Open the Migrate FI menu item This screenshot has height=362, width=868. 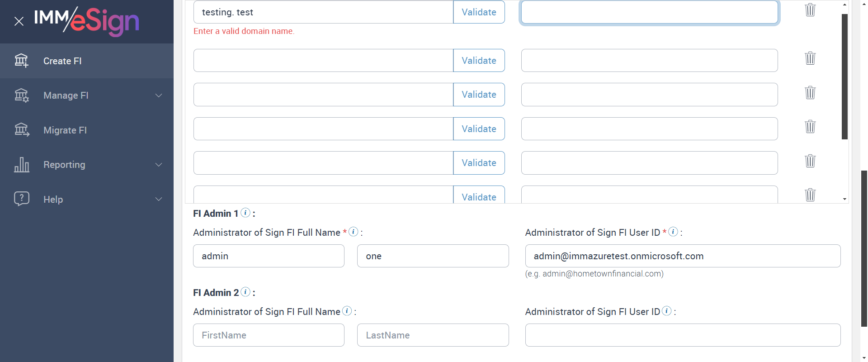pos(65,130)
